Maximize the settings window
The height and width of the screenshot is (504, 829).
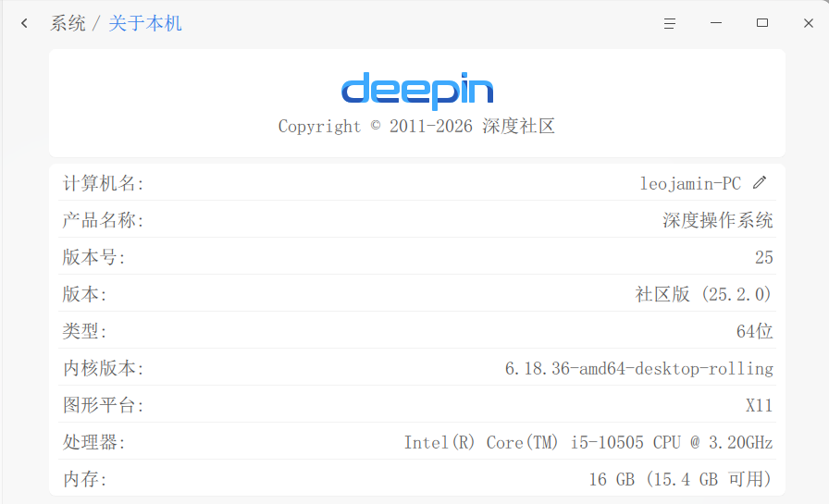pyautogui.click(x=761, y=23)
